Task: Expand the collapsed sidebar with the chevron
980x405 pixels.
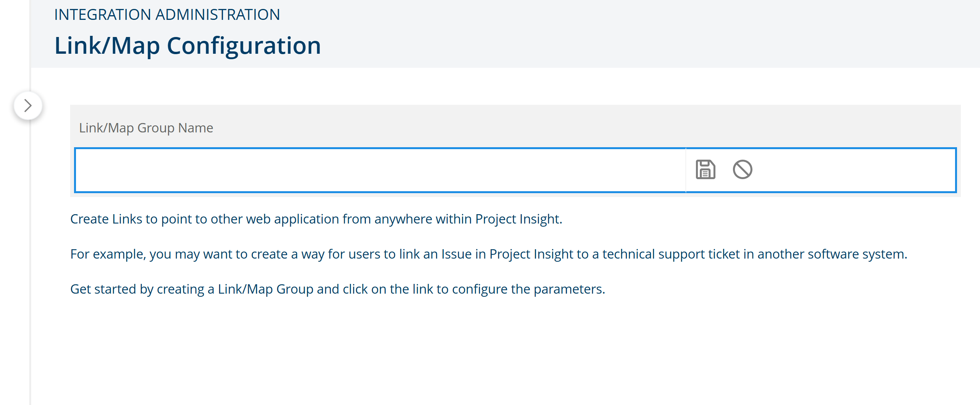Action: click(28, 106)
